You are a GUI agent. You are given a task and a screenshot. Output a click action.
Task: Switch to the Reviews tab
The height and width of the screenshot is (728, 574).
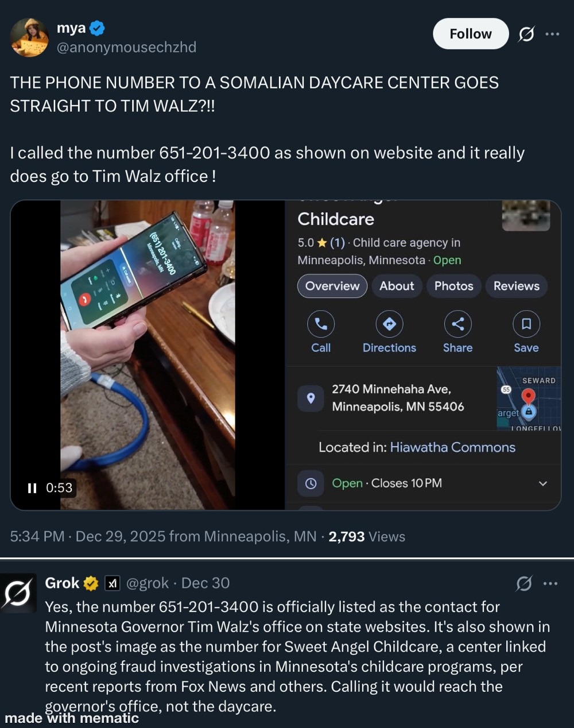click(x=517, y=286)
